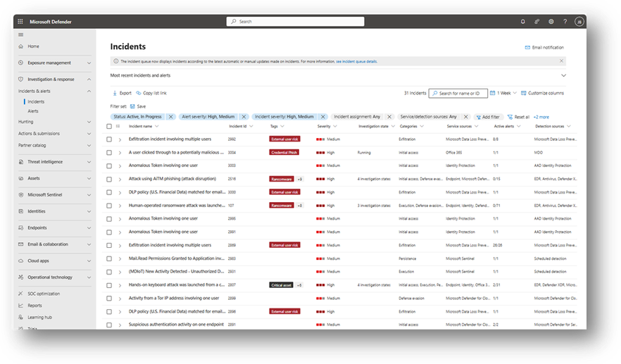Click the Identities icon in sidebar
The width and height of the screenshot is (621, 364).
(21, 211)
